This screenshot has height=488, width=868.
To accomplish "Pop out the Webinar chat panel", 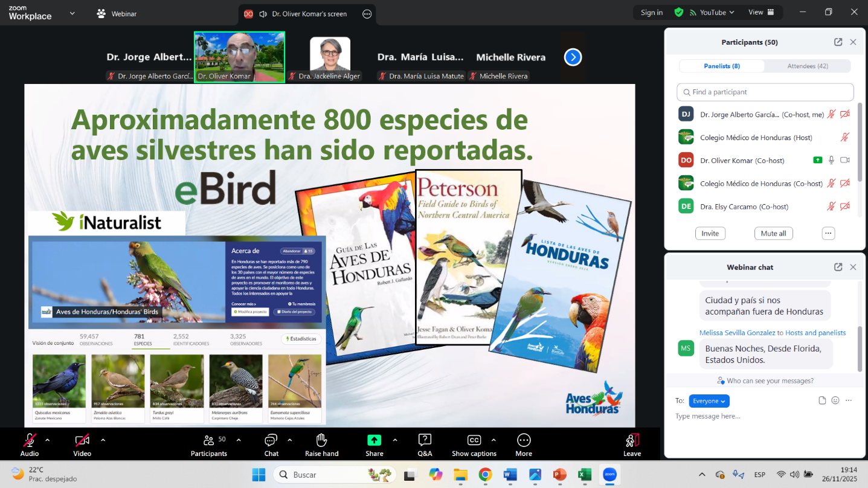I will 838,267.
